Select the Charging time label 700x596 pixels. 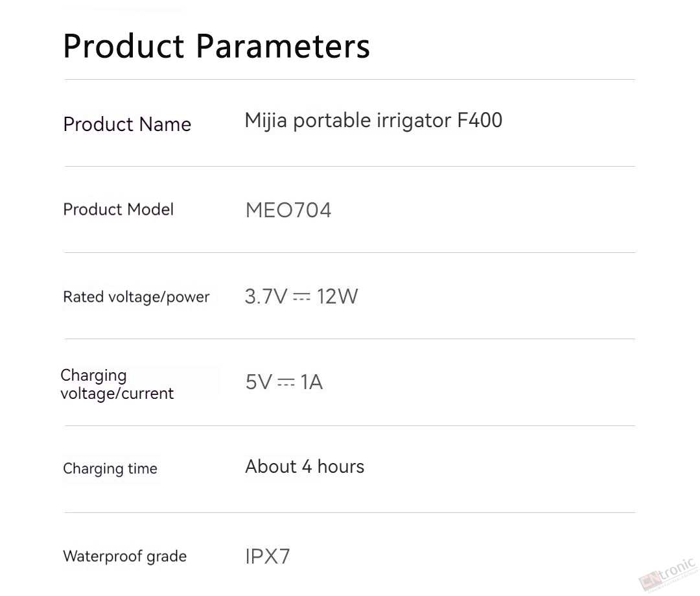pos(110,469)
